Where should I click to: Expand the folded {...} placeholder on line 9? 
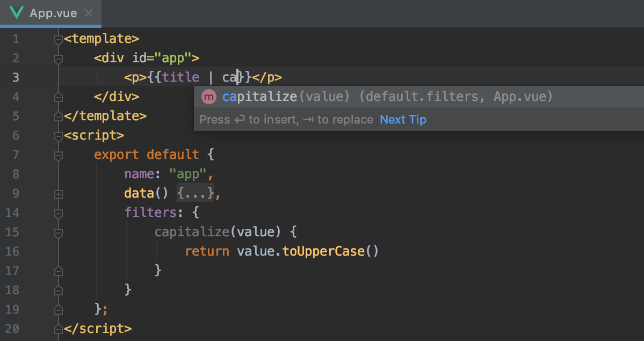pyautogui.click(x=196, y=193)
